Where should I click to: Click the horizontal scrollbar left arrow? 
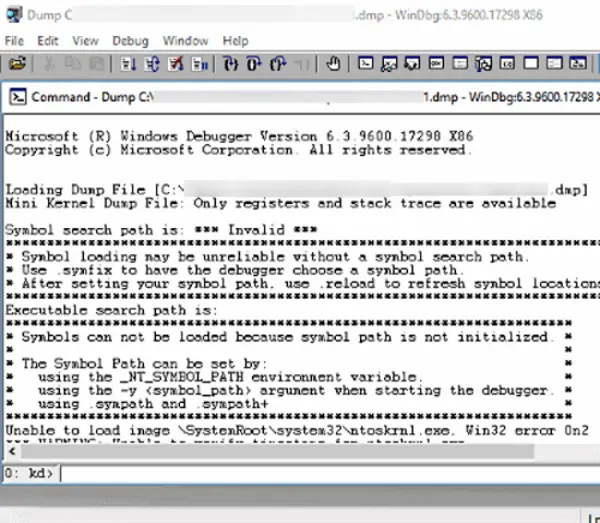(x=12, y=451)
